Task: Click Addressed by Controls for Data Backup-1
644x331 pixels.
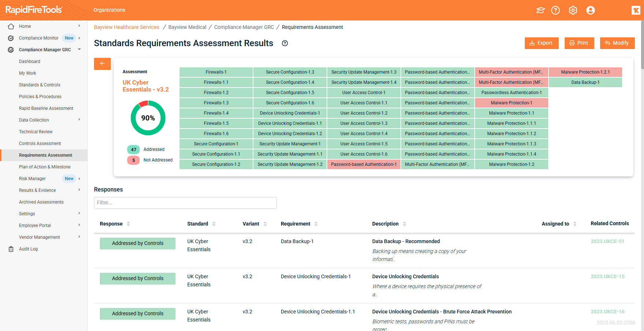Action: pos(138,243)
